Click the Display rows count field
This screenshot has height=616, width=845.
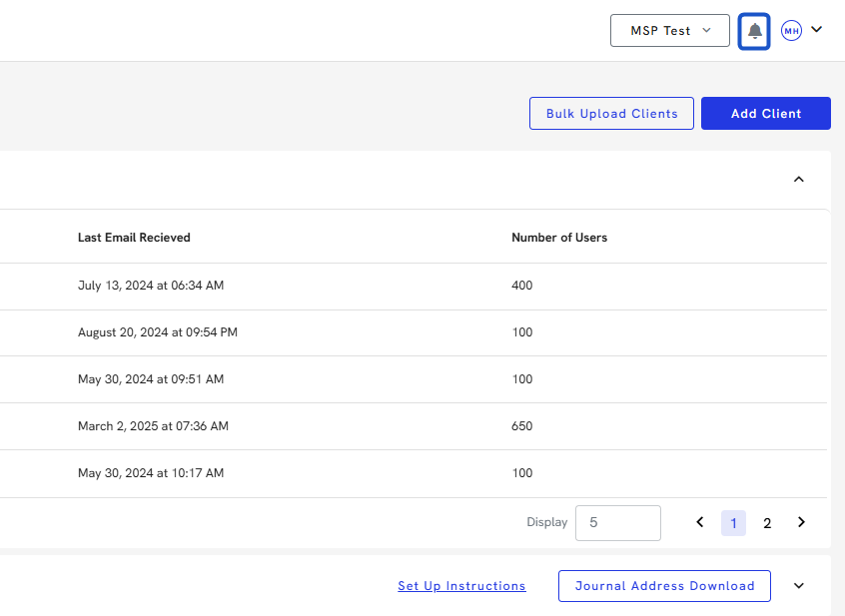click(618, 522)
